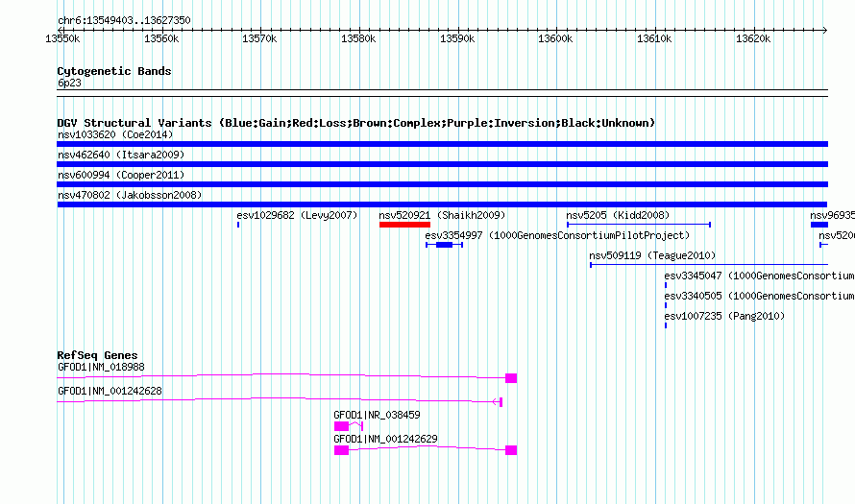The image size is (855, 504).
Task: Open the nsv600994 (Cooper2011) label
Action: pos(121,175)
